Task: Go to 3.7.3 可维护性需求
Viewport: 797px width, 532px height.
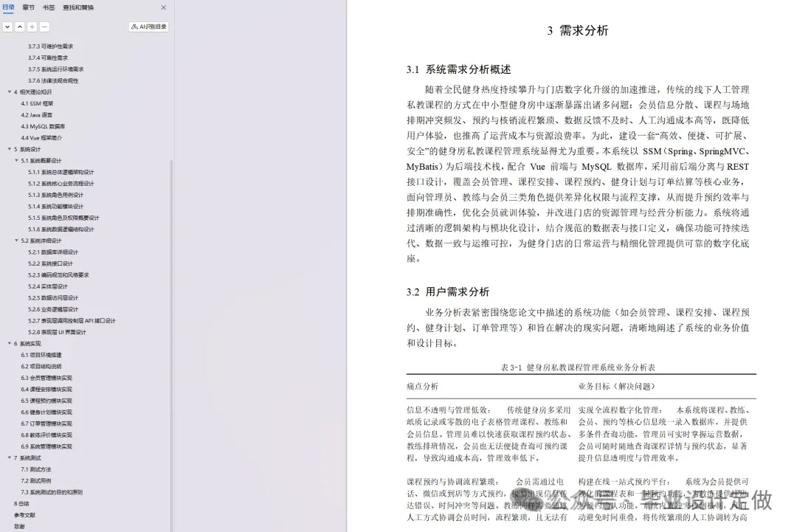Action: (x=50, y=46)
